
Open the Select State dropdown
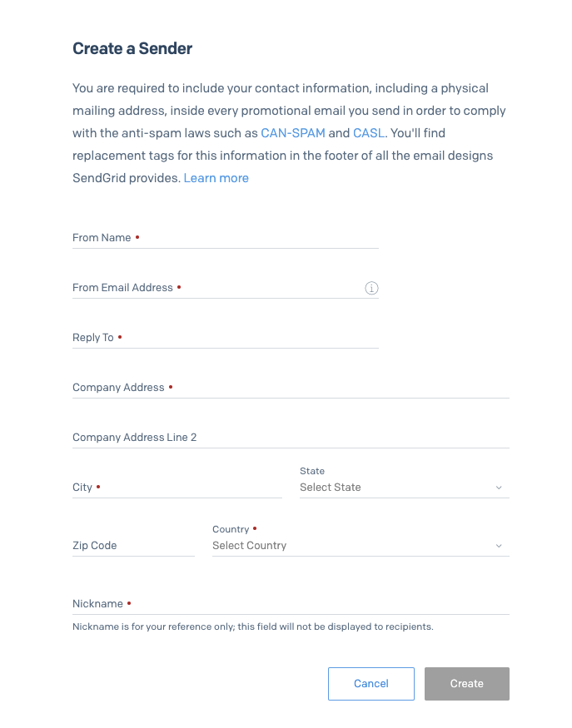coord(405,487)
